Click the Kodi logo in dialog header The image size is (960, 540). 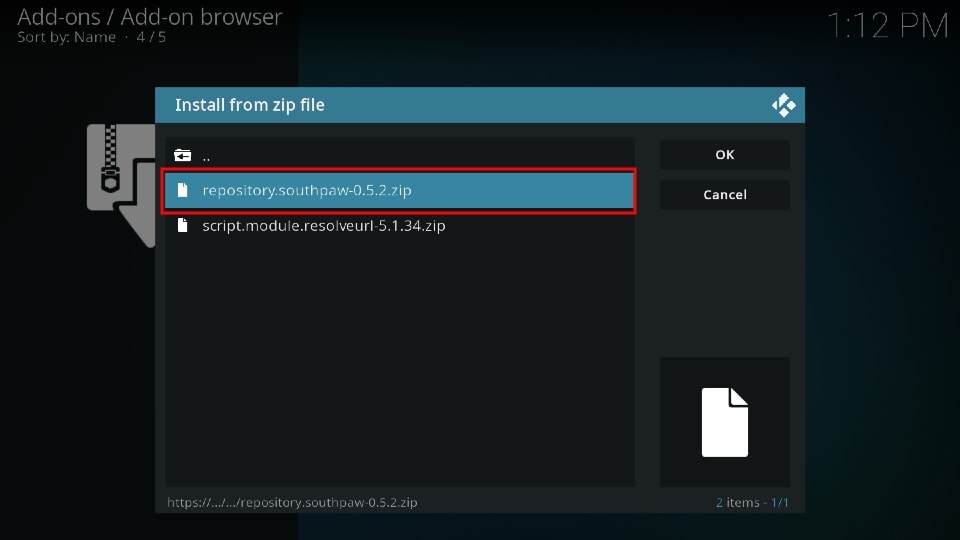783,105
